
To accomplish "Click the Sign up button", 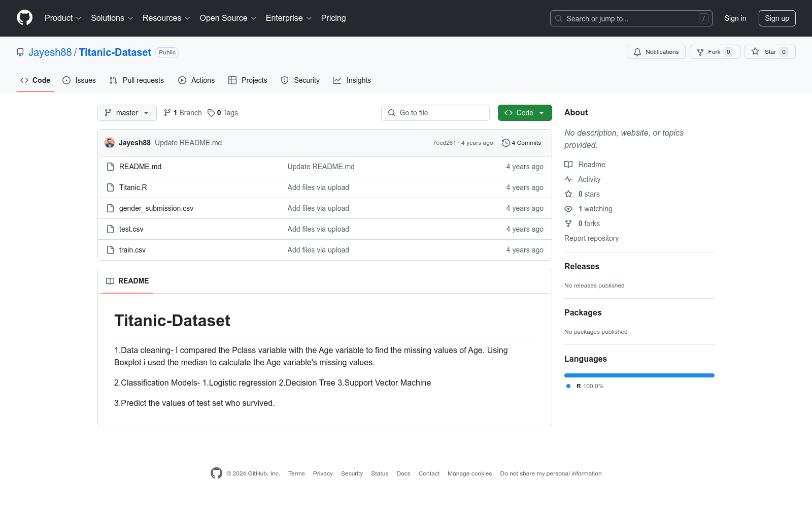I will click(x=777, y=18).
